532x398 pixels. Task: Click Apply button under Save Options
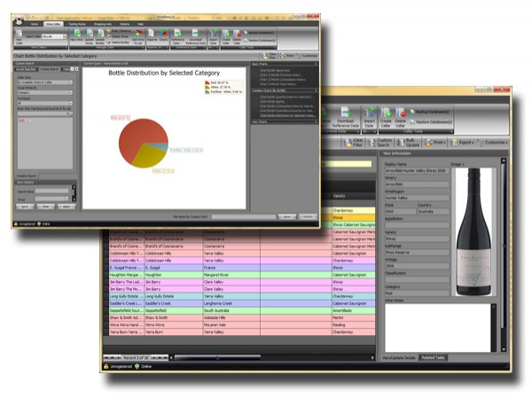tap(66, 207)
